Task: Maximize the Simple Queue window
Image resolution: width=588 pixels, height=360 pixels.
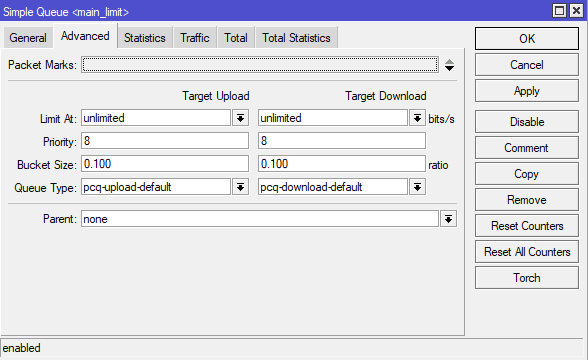Action: [560, 10]
